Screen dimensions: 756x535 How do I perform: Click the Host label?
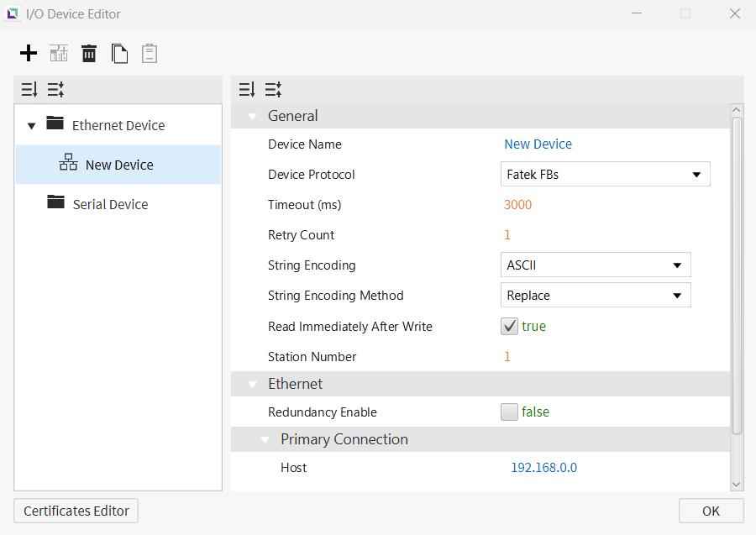pyautogui.click(x=294, y=468)
